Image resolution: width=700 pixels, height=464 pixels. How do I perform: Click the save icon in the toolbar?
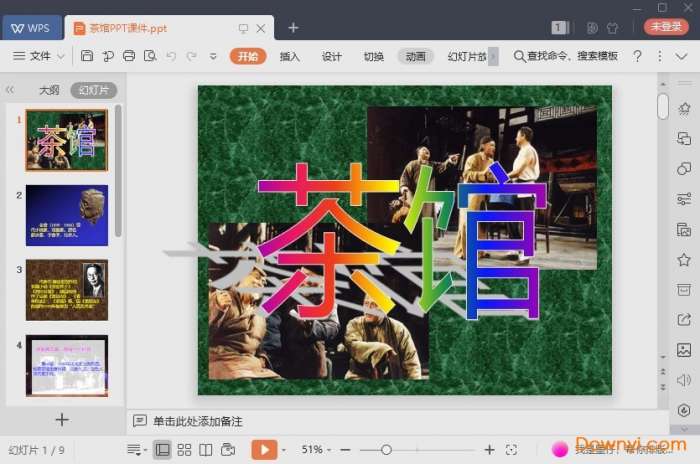[x=87, y=56]
